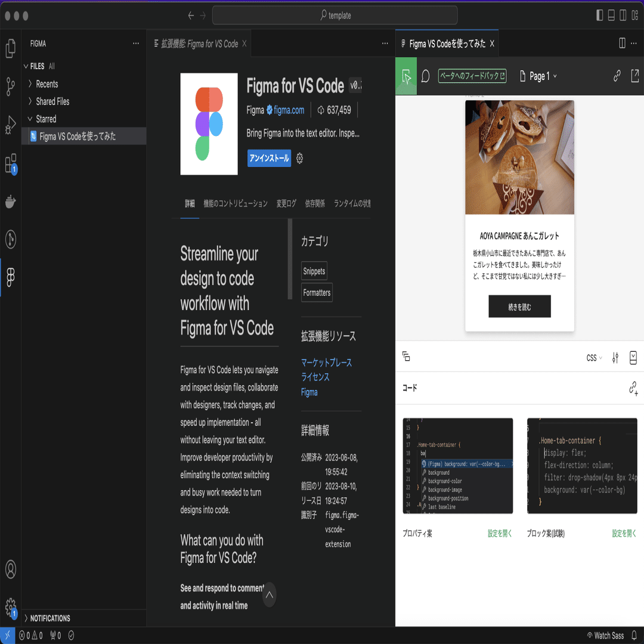This screenshot has width=644, height=644.
Task: Close the extension details editor tab
Action: (244, 44)
